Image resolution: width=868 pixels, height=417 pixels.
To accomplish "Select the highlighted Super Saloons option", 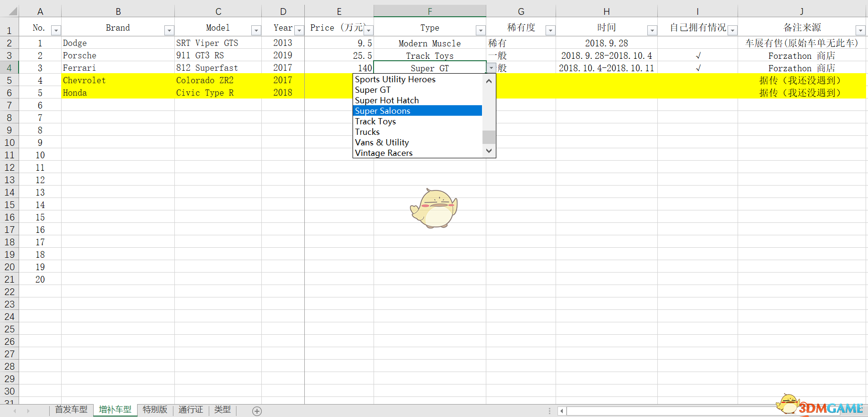I will tap(418, 111).
